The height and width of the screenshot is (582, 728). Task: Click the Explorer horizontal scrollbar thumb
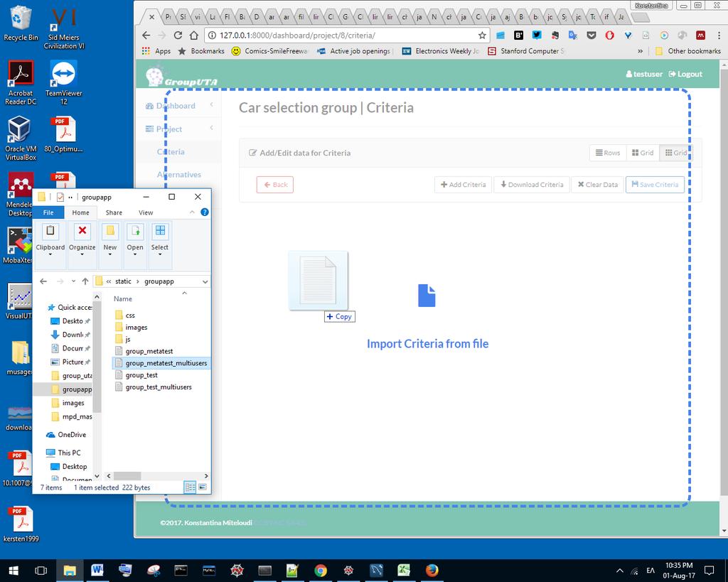pyautogui.click(x=127, y=475)
